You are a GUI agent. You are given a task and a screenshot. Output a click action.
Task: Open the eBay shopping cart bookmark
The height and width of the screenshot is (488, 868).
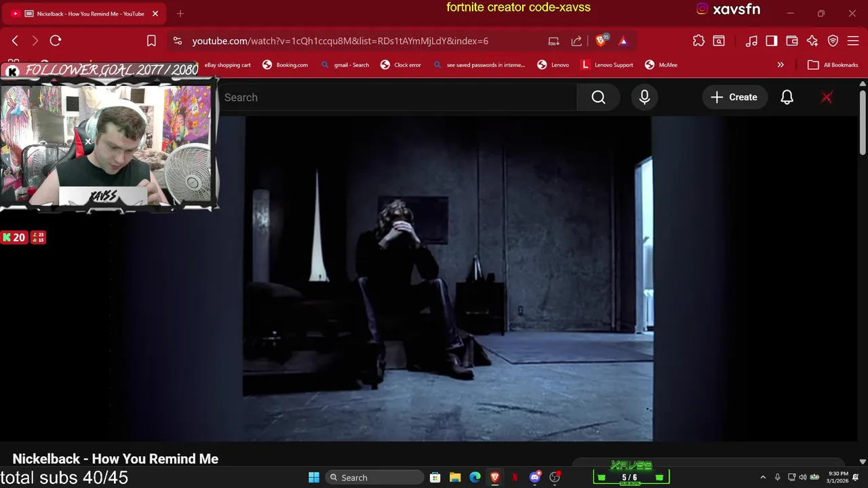pos(228,65)
